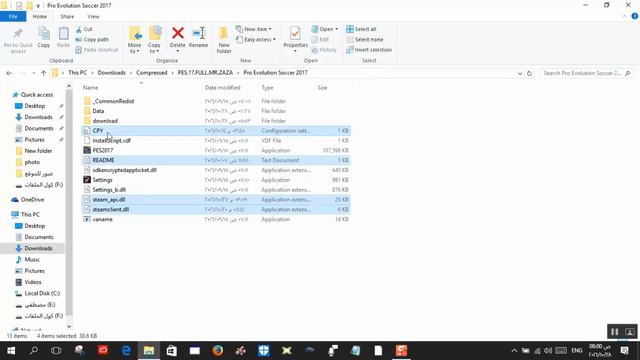Click Cut in the Clipboard group
This screenshot has width=640, height=360.
[84, 29]
